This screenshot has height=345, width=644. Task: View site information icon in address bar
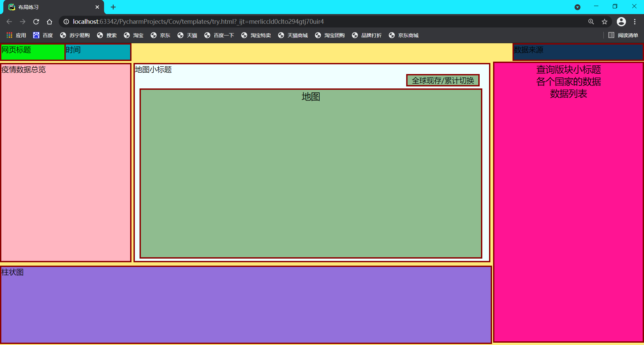point(66,22)
